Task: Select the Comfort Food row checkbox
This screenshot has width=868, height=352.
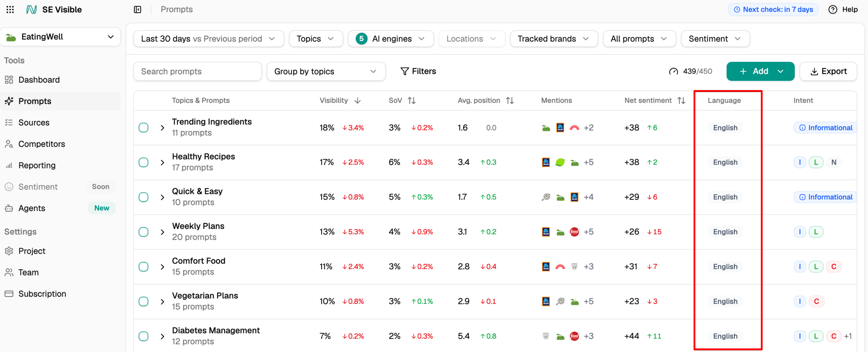Action: click(143, 267)
